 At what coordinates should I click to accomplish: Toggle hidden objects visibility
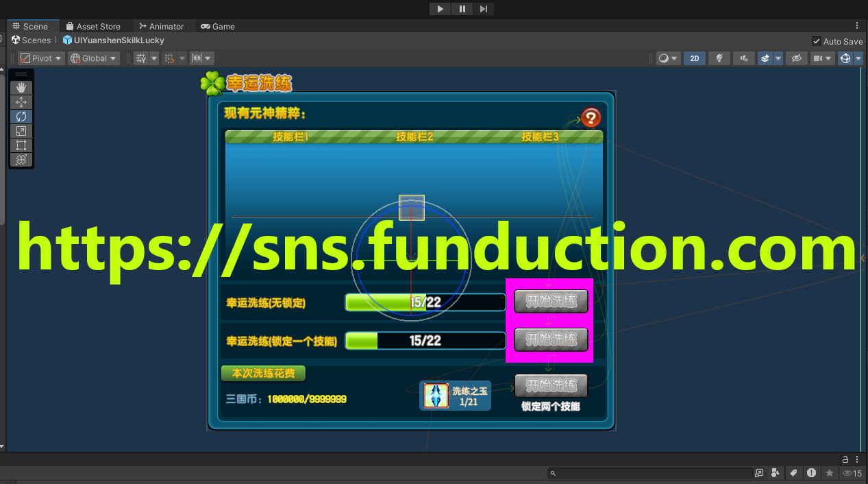pyautogui.click(x=796, y=58)
